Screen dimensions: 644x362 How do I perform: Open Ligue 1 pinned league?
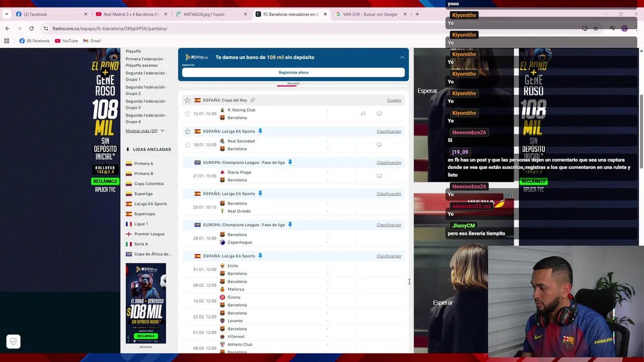tap(141, 224)
